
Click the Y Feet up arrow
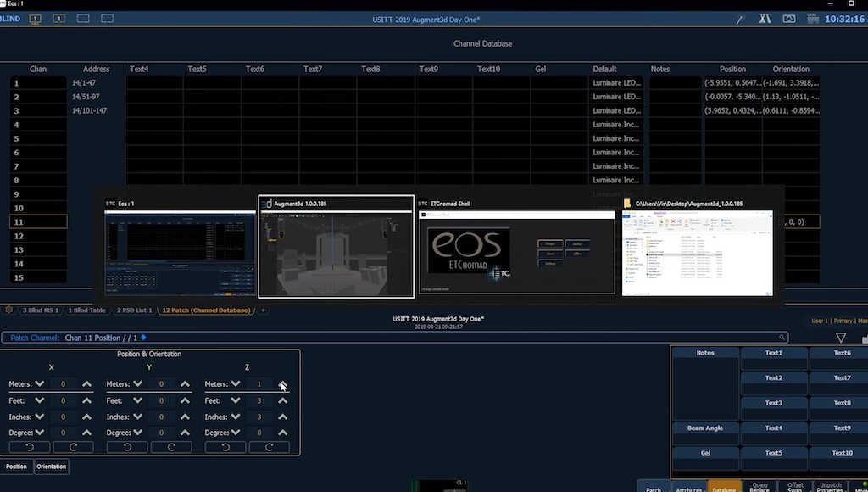point(185,400)
